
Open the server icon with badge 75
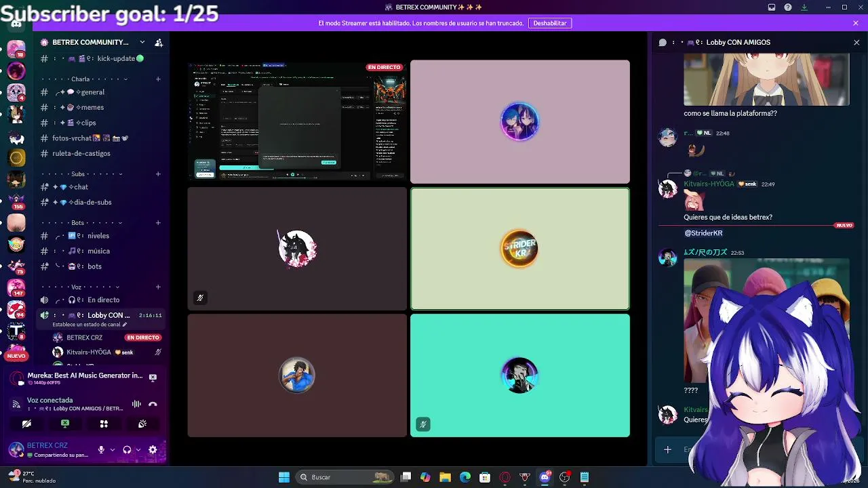[x=16, y=266]
